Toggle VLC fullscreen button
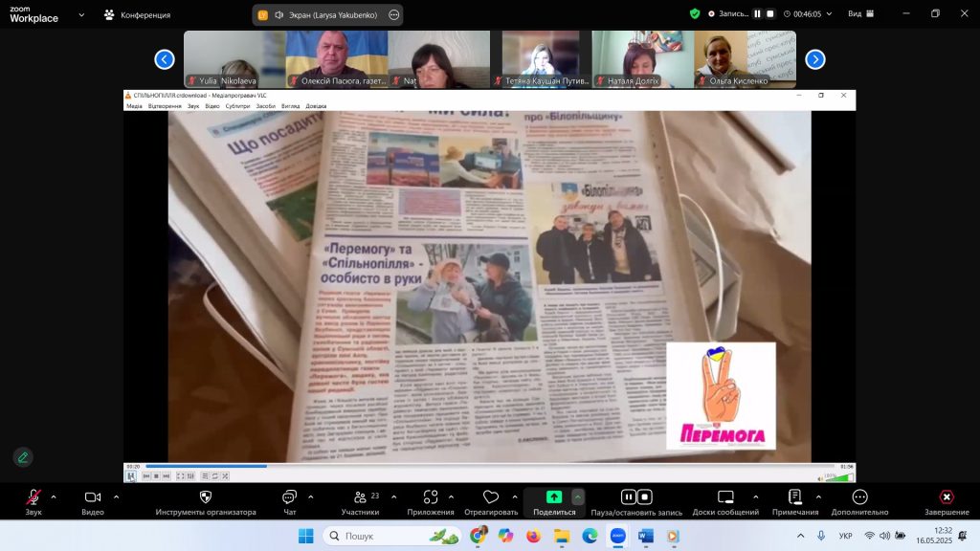This screenshot has height=551, width=980. click(181, 476)
